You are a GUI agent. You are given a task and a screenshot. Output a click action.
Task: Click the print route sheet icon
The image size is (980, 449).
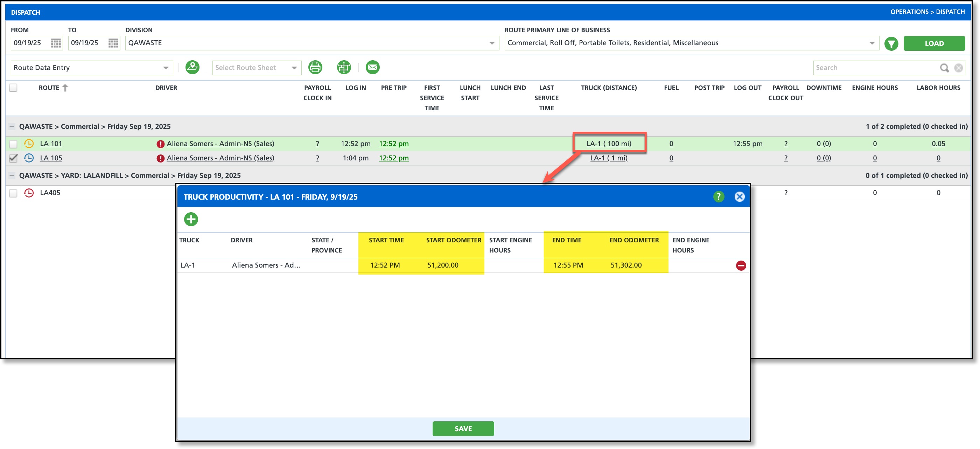click(315, 67)
